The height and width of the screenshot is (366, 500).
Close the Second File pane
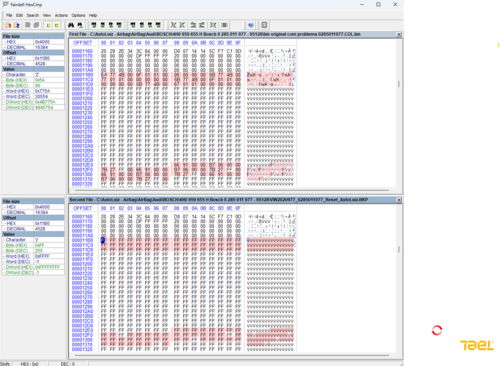click(399, 200)
